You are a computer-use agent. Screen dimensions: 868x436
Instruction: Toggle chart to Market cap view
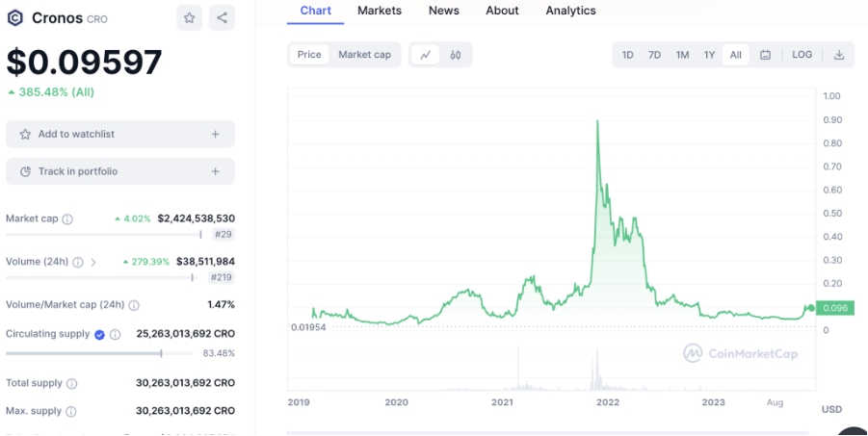tap(364, 55)
